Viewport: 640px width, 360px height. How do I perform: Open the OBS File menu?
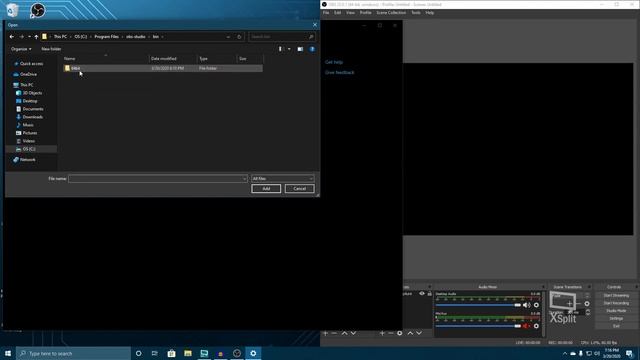pyautogui.click(x=326, y=13)
